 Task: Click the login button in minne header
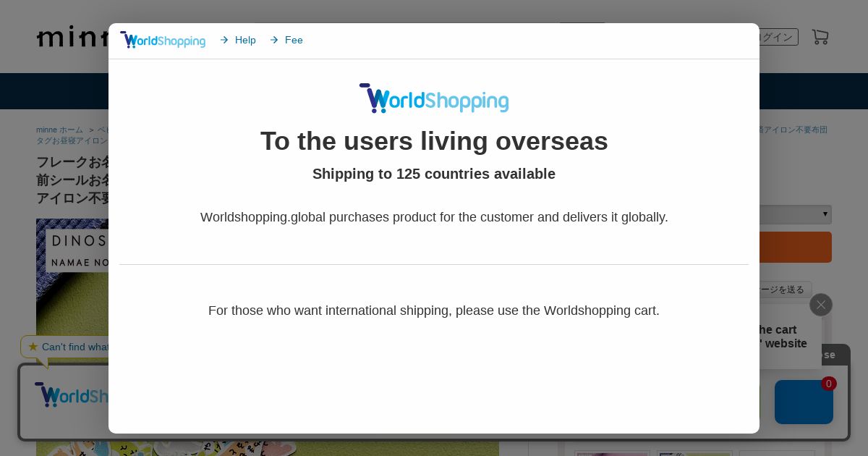click(778, 37)
